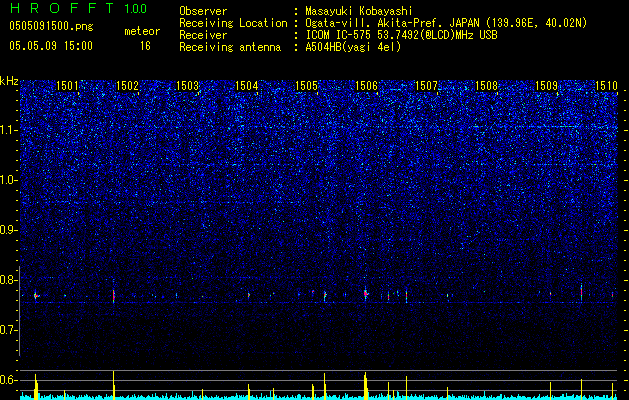629x400 pixels.
Task: Click the 1507 time marker
Action: (426, 85)
